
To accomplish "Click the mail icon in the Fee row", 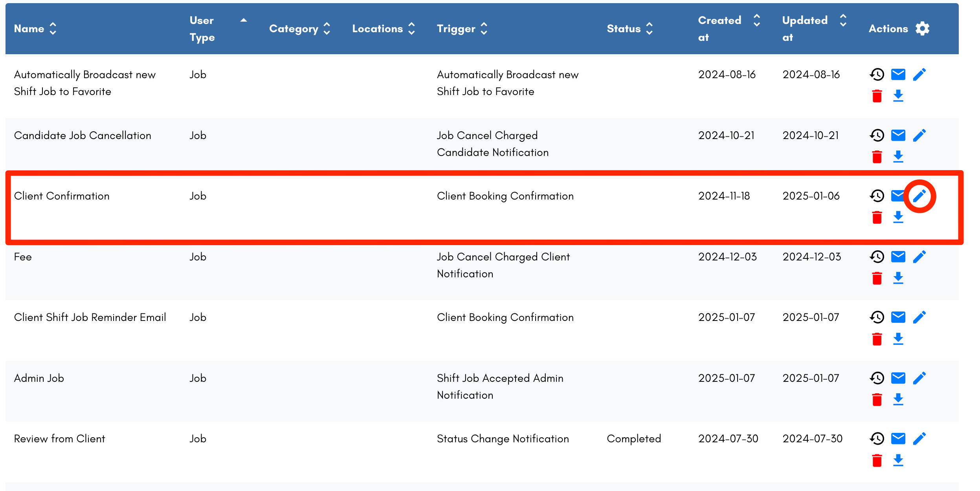I will point(898,256).
